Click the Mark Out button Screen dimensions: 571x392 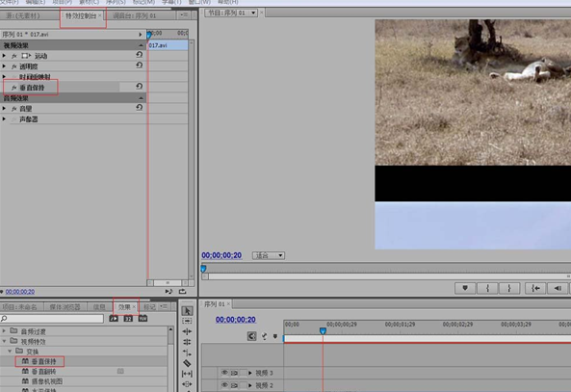click(509, 288)
